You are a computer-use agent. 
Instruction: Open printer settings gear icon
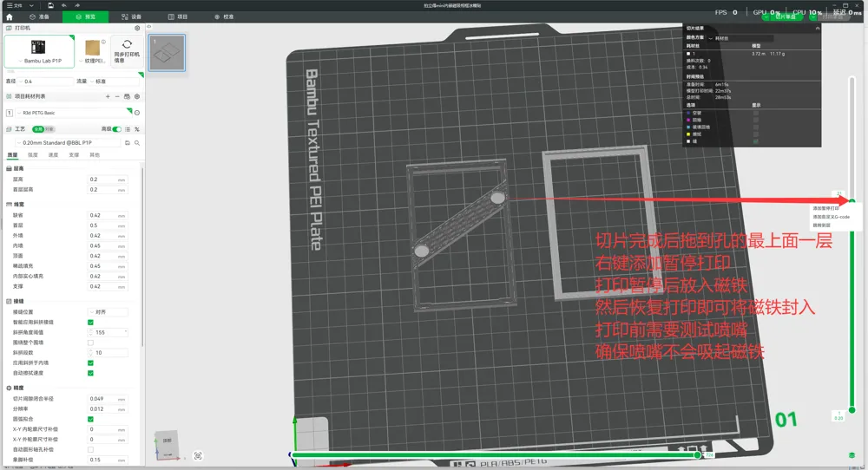[137, 28]
